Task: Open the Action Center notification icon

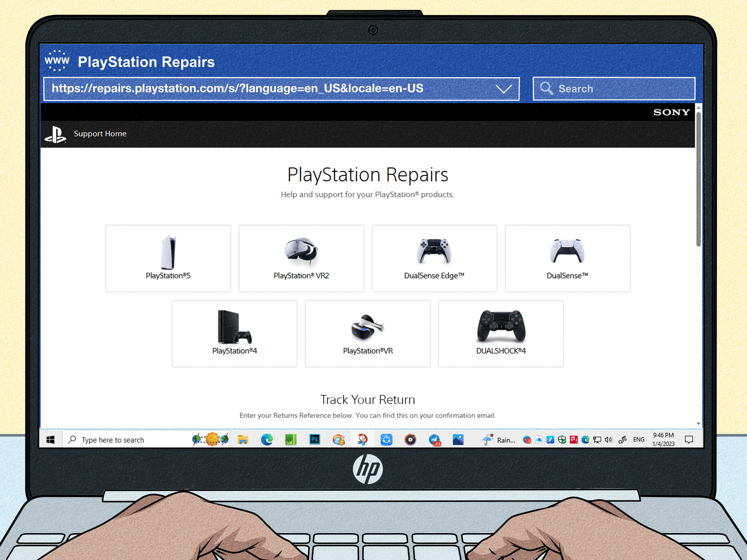Action: tap(689, 439)
